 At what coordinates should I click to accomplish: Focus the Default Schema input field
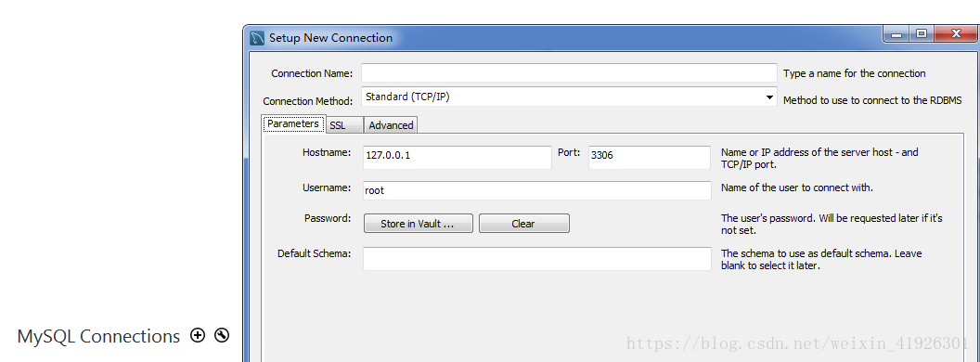pos(537,259)
